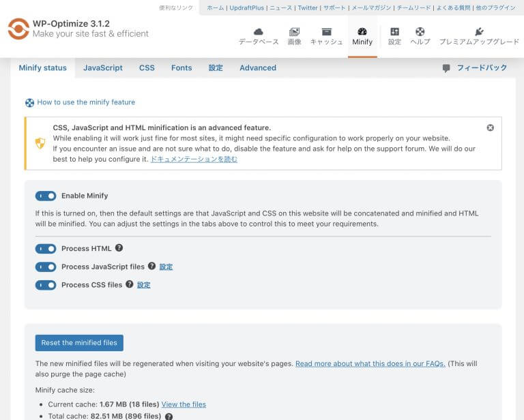
Task: Switch to the 設定 sub-tab
Action: [216, 67]
